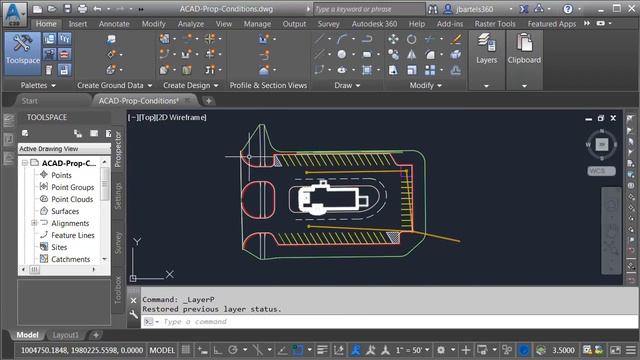The height and width of the screenshot is (360, 640).
Task: Switch to the Layout1 tab
Action: coord(65,335)
